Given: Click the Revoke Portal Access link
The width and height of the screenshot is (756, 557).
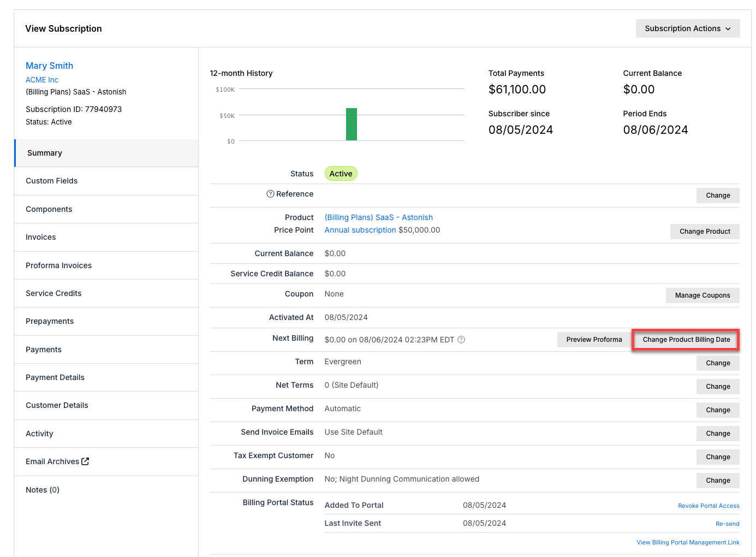Looking at the screenshot, I should click(709, 506).
